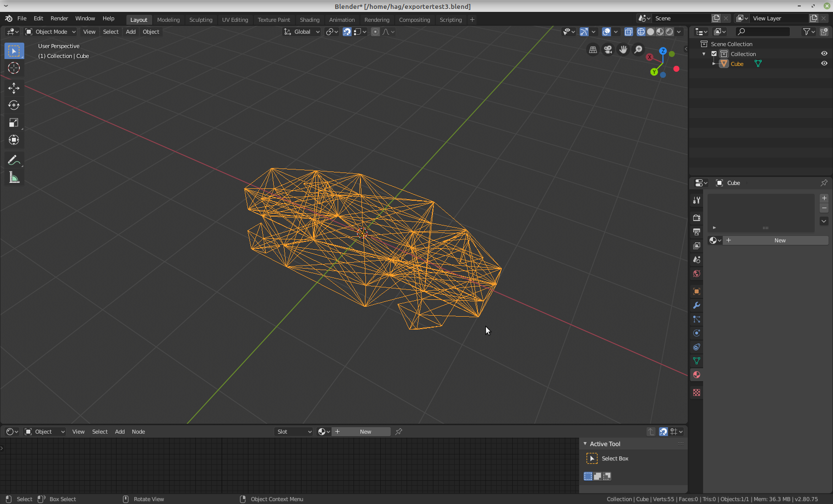Open the Global transform orientation dropdown
Viewport: 833px width, 504px height.
[302, 32]
